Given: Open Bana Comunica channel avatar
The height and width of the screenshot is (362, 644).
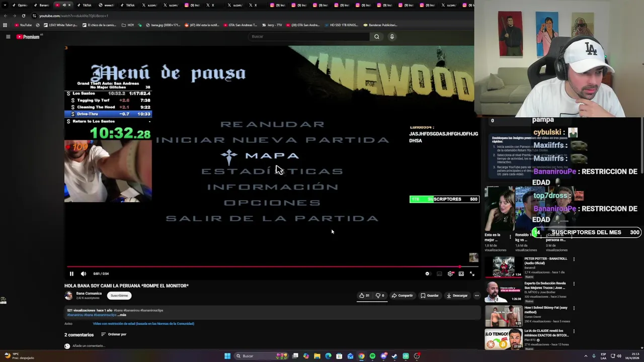Looking at the screenshot, I should pyautogui.click(x=68, y=296).
